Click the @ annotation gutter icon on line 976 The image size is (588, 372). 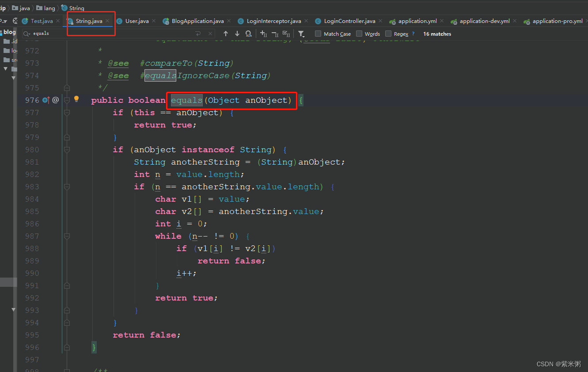(55, 100)
